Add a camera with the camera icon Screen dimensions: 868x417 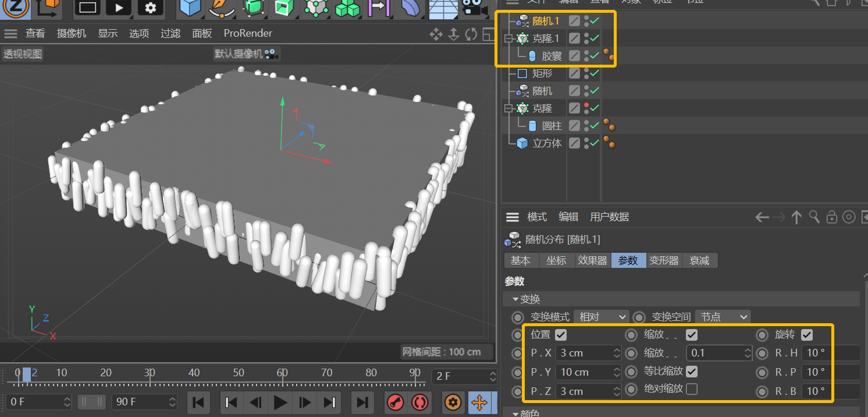coord(474,8)
